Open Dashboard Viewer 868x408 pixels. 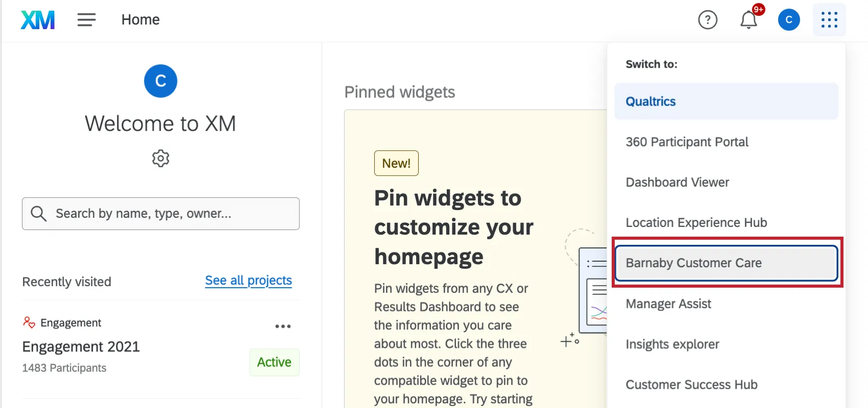(677, 182)
